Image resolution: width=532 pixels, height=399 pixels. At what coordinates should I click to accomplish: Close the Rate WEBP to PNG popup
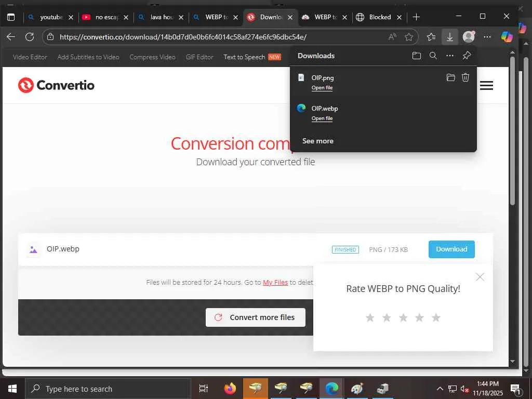[x=480, y=277]
